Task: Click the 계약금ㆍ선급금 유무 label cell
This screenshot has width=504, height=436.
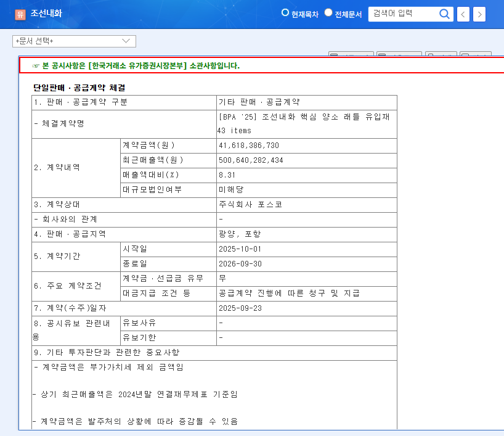Action: click(x=168, y=279)
